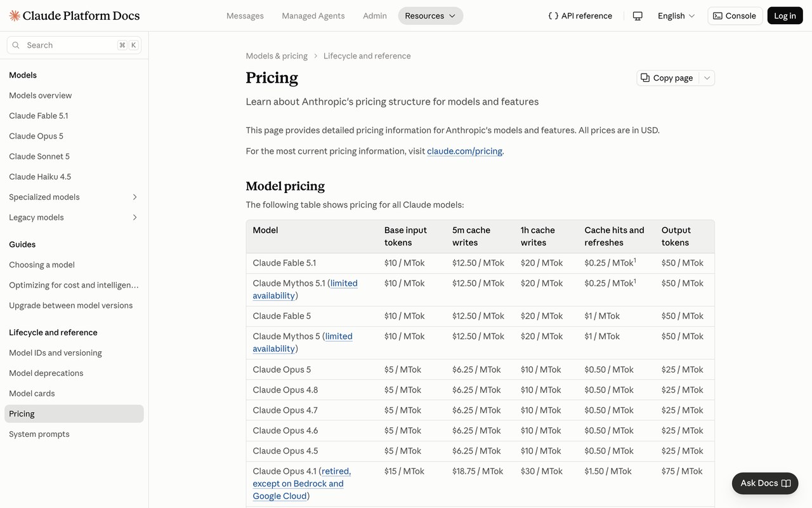Switch to Managed Agents tab
Image resolution: width=812 pixels, height=508 pixels.
[x=313, y=16]
